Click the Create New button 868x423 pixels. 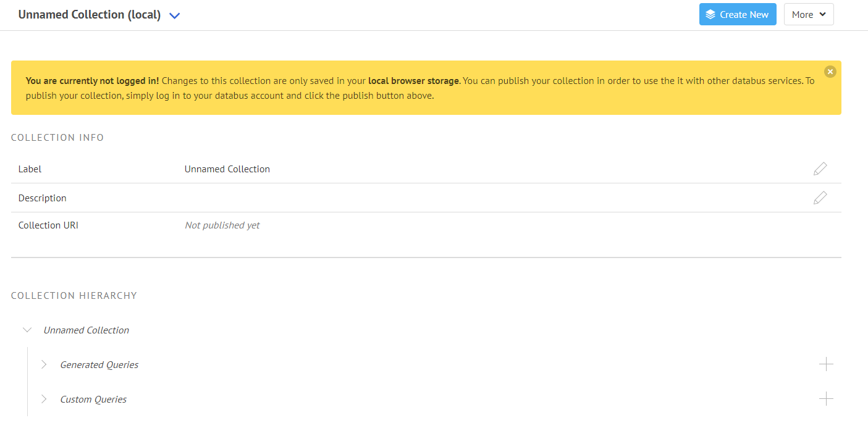[738, 14]
